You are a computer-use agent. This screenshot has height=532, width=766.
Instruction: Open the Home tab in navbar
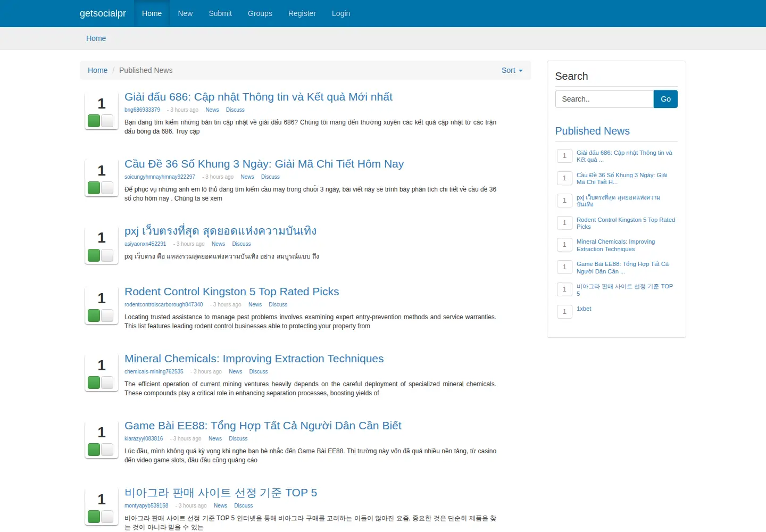(x=152, y=13)
